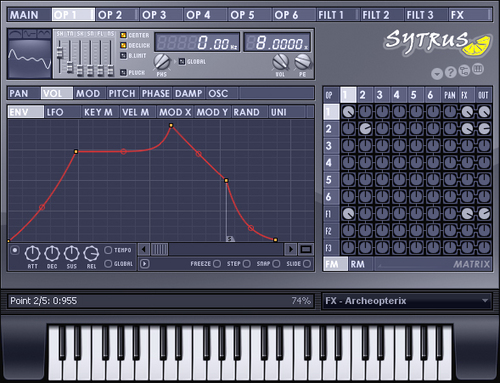Click the SH harmonic shape slider

tap(60, 52)
